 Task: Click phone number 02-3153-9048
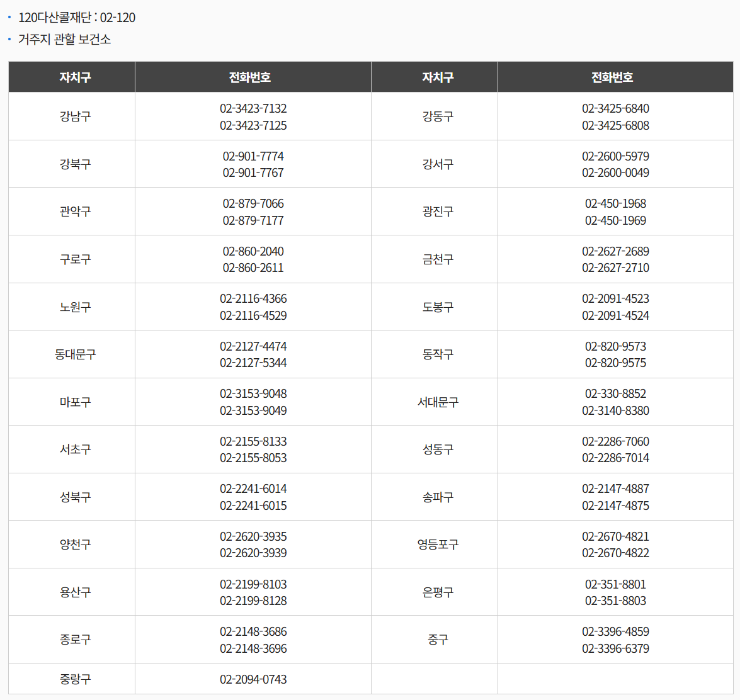[253, 393]
